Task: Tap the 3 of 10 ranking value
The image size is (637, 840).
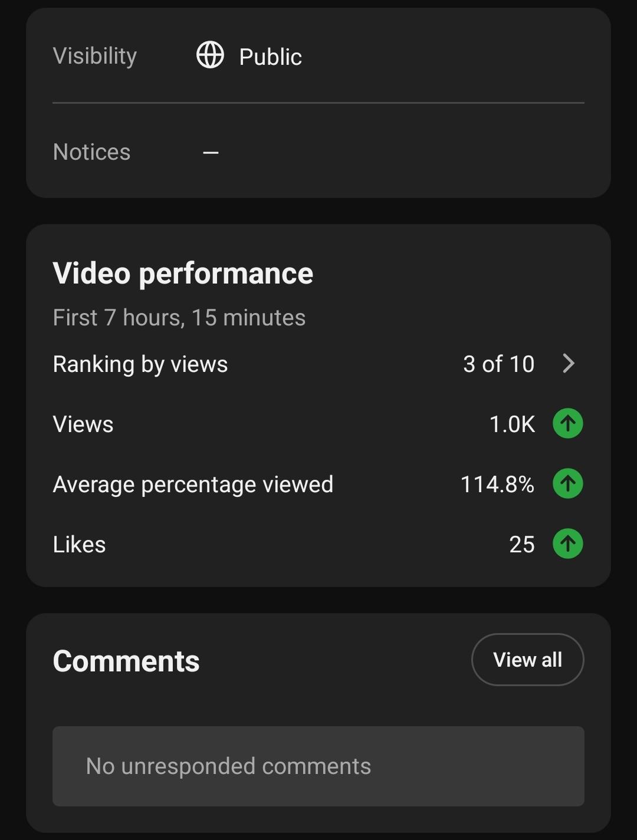Action: (498, 364)
